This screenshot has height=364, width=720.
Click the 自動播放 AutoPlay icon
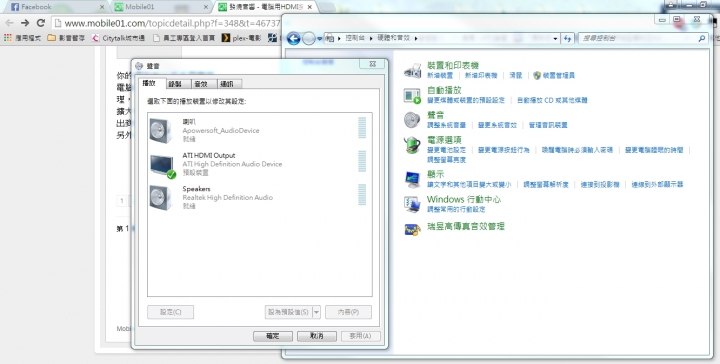412,95
